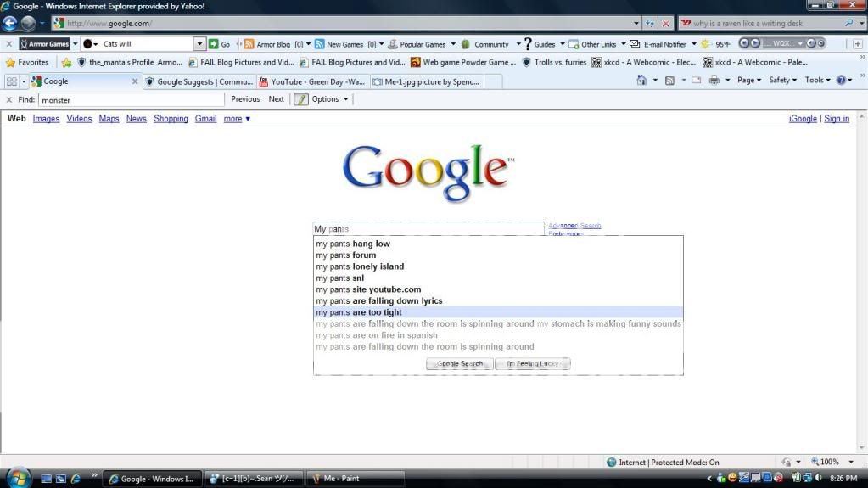Click the red Stop loading icon
Screen dimensions: 868x488
666,23
